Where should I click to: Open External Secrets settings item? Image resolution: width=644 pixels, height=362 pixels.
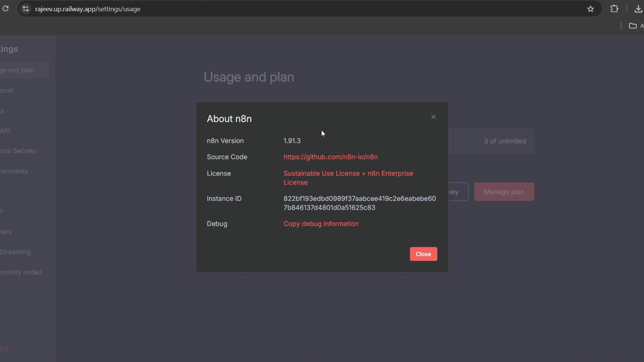pos(18,151)
